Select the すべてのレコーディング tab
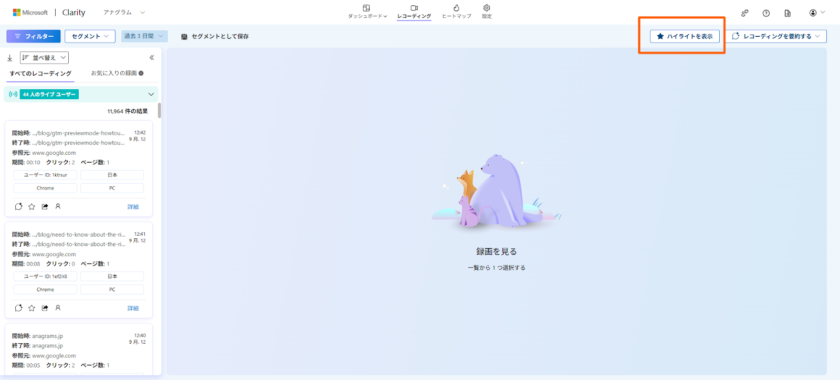This screenshot has height=380, width=840. 41,73
